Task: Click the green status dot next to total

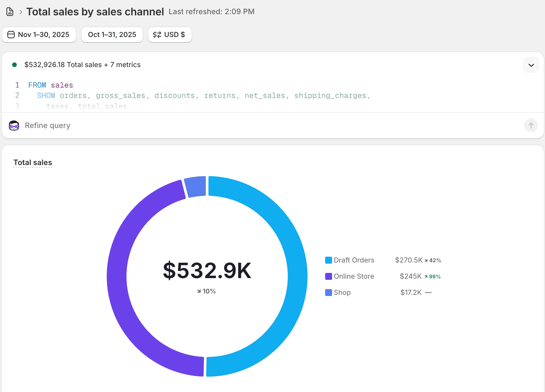Action: click(x=15, y=65)
